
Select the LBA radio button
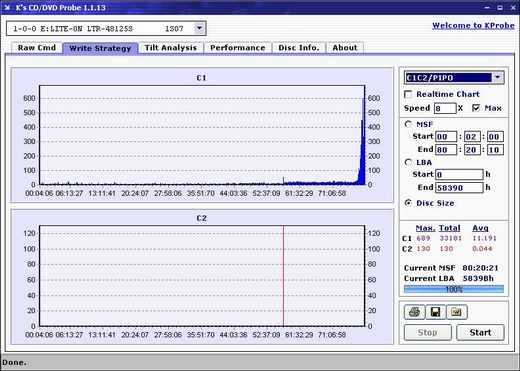point(408,162)
